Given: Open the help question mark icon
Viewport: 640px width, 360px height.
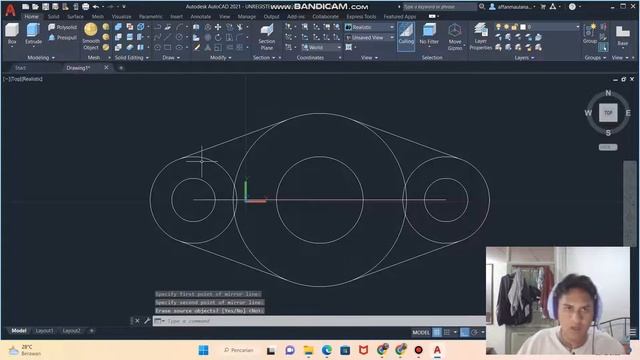Looking at the screenshot, I should coord(572,7).
